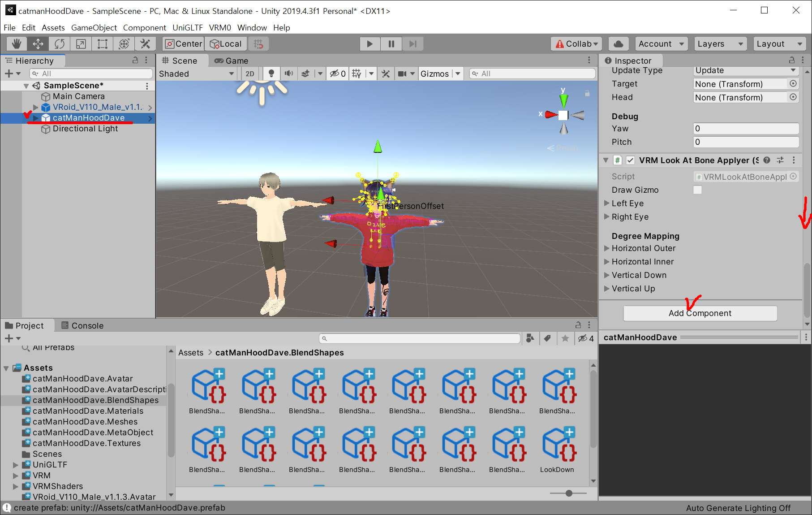Pick Target transform object selector
Viewport: 812px width, 515px height.
pyautogui.click(x=793, y=84)
